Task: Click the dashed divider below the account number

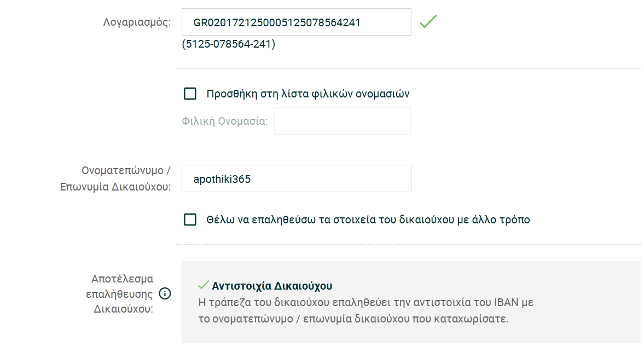Action: coord(408,69)
